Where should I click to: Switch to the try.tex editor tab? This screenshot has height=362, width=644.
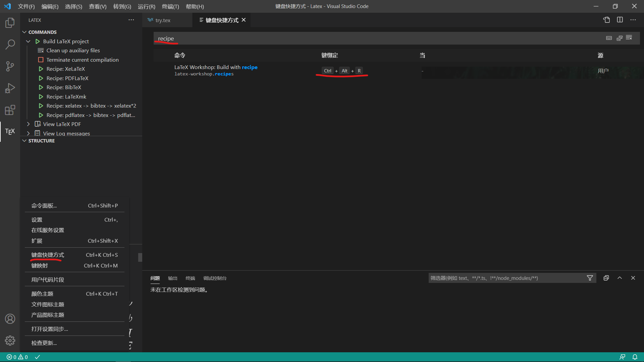[x=163, y=20]
